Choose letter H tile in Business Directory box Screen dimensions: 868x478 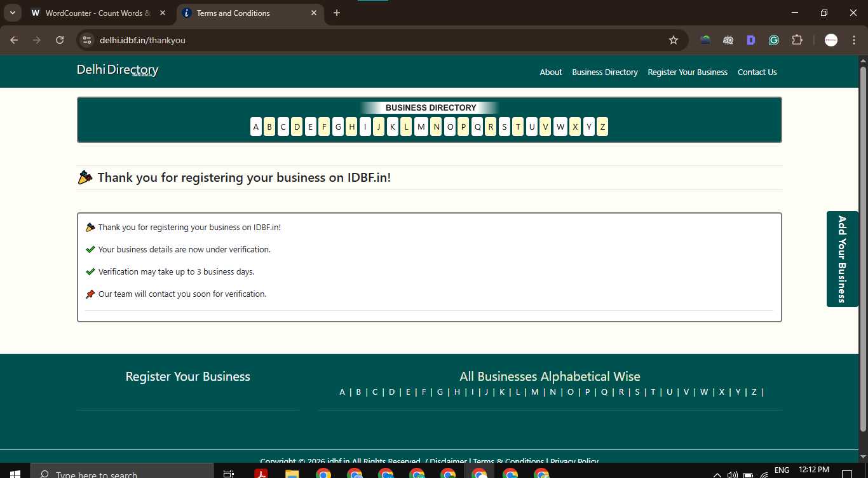pyautogui.click(x=351, y=126)
